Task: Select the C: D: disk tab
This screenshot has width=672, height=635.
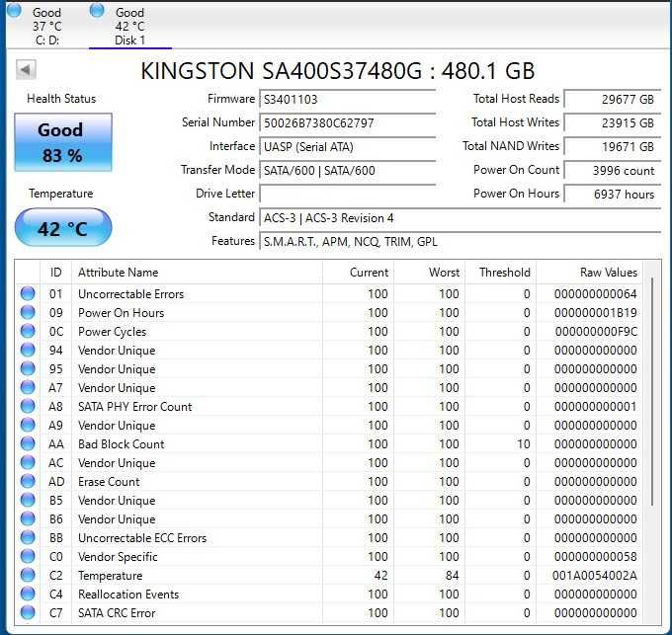Action: [x=47, y=26]
